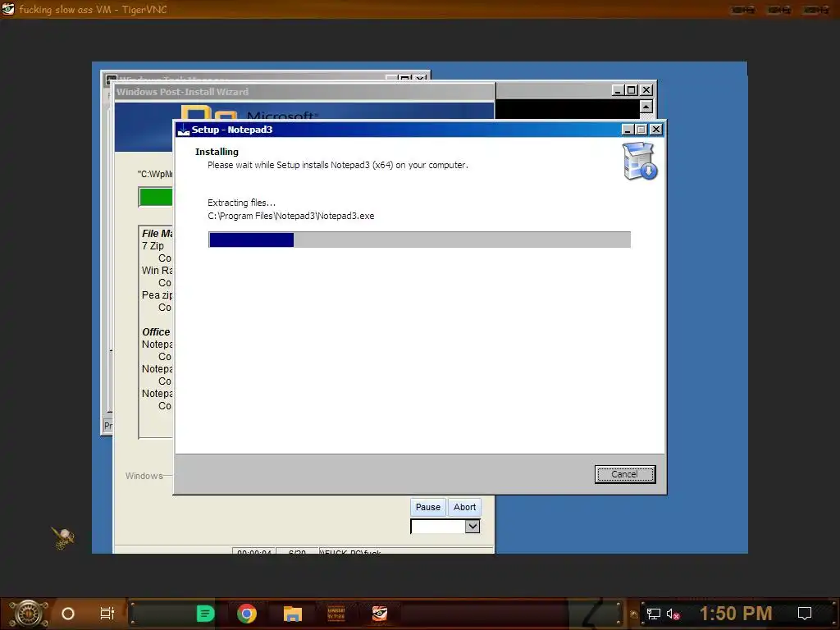Open the TigerVNC taskbar icon

coord(380,614)
